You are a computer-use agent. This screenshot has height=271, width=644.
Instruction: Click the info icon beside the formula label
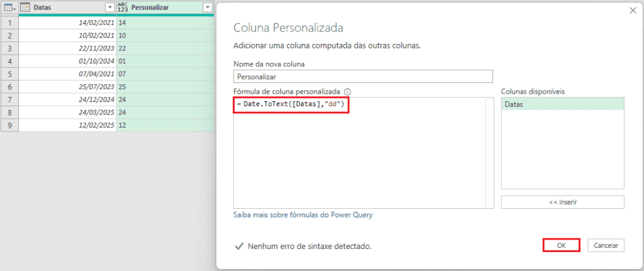point(347,92)
